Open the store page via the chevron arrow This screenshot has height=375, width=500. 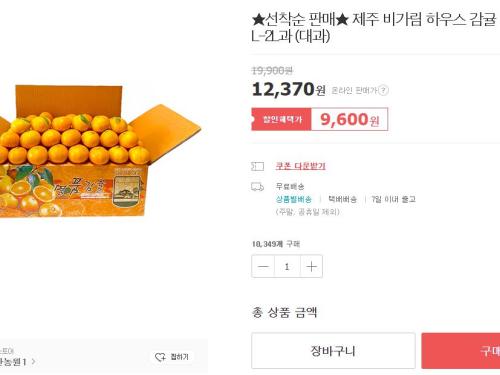coord(33,362)
